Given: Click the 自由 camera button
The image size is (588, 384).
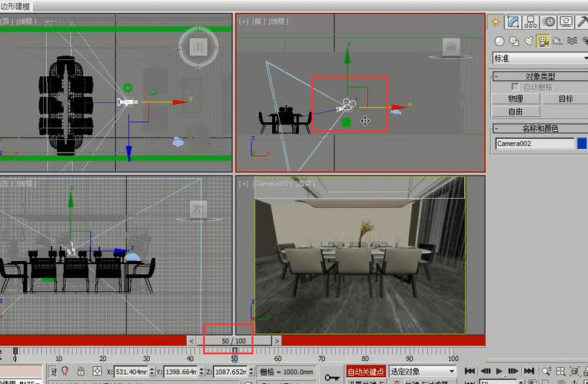Looking at the screenshot, I should point(515,111).
